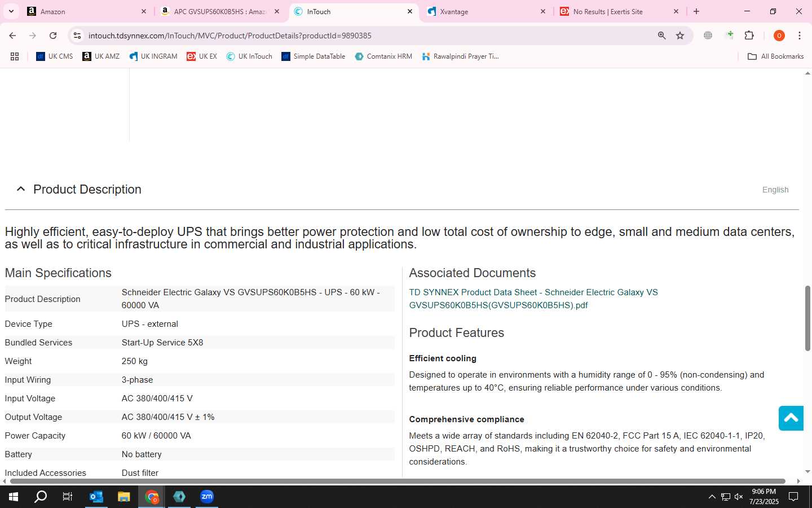Collapse the Product Description section chevron
The height and width of the screenshot is (508, 812).
click(21, 189)
